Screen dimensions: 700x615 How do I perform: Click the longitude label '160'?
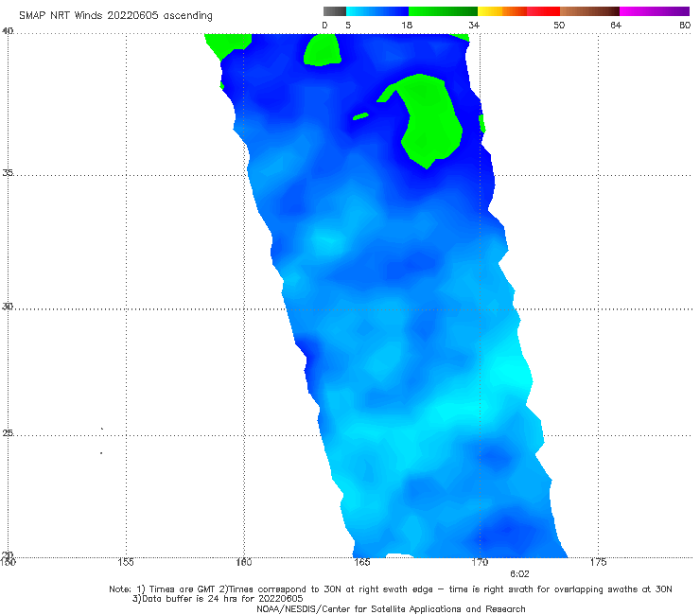click(244, 562)
